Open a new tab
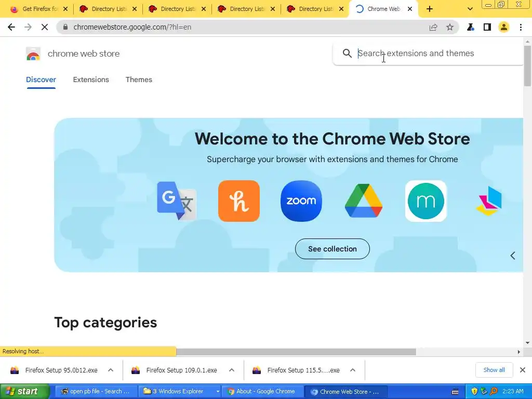Image resolution: width=532 pixels, height=399 pixels. tap(430, 9)
